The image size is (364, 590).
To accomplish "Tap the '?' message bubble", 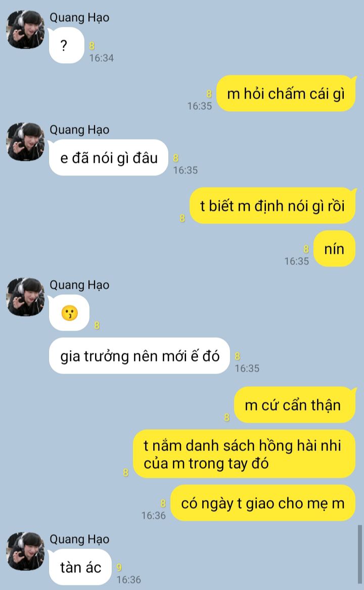I will (x=67, y=45).
